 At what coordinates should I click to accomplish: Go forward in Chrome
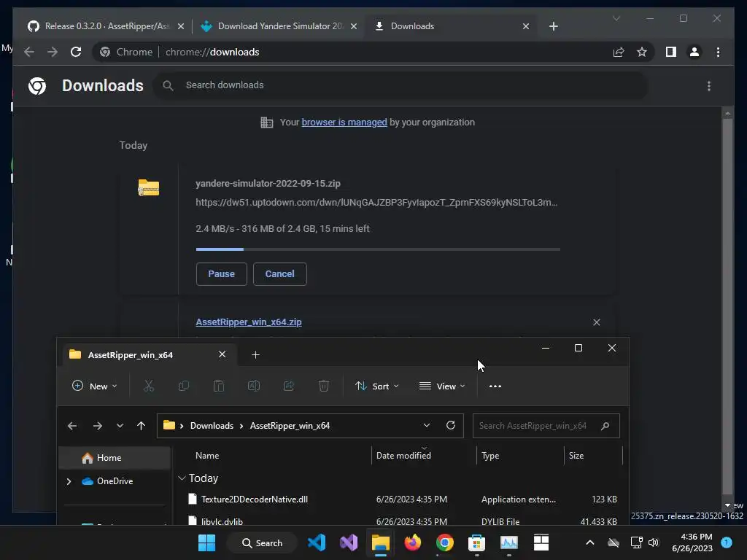(53, 52)
